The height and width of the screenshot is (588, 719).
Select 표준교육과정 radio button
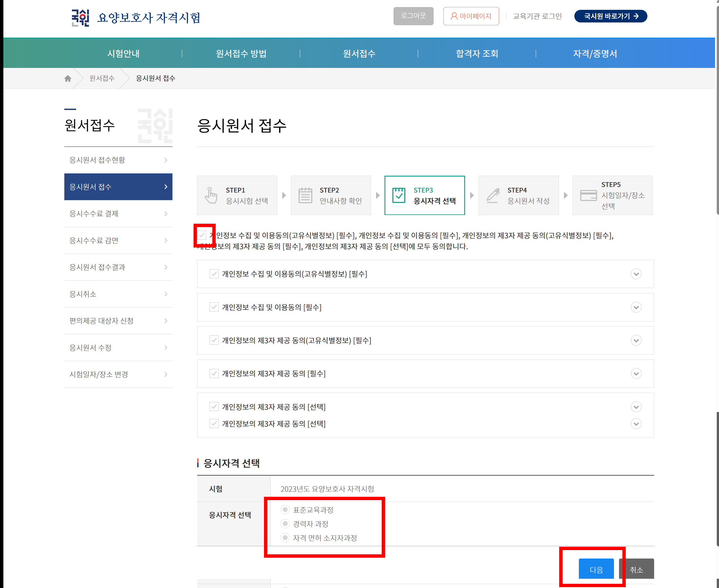coord(285,509)
